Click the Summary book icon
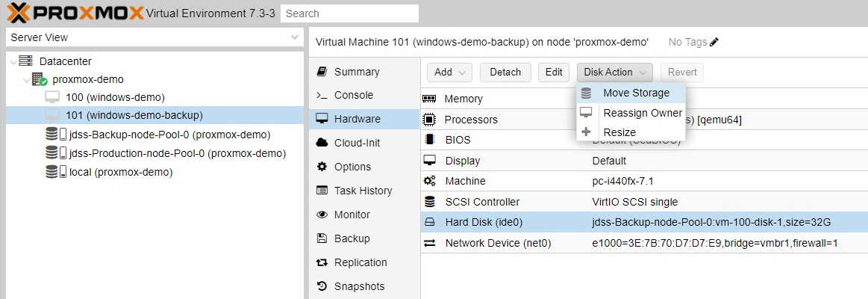This screenshot has height=299, width=868. (x=321, y=72)
